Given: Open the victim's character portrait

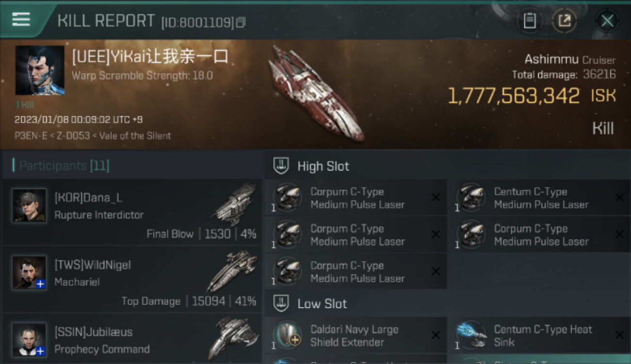Looking at the screenshot, I should pos(40,70).
